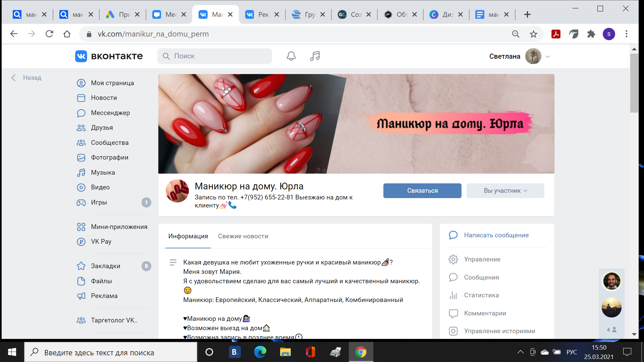Viewport: 644px width, 362px height.
Task: Open the music note icon in header
Action: click(315, 56)
